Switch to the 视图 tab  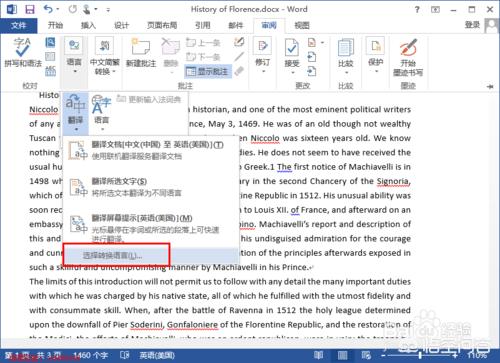tap(302, 25)
